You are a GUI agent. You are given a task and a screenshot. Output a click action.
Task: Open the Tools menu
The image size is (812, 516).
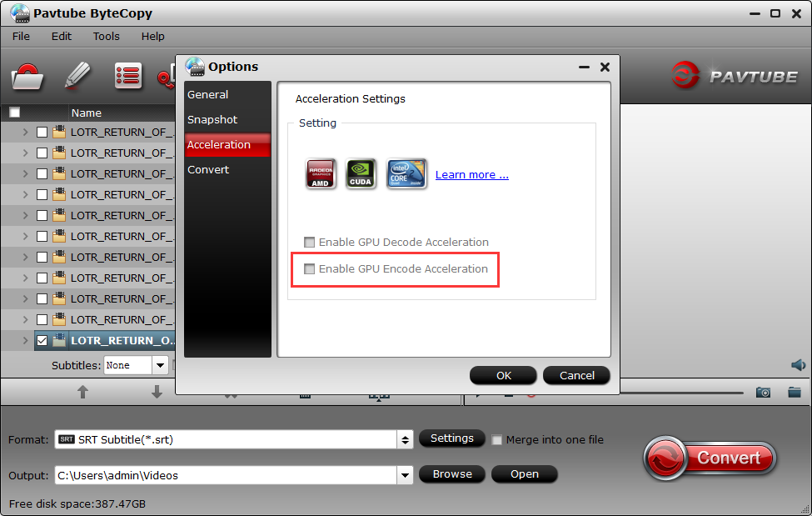coord(106,37)
